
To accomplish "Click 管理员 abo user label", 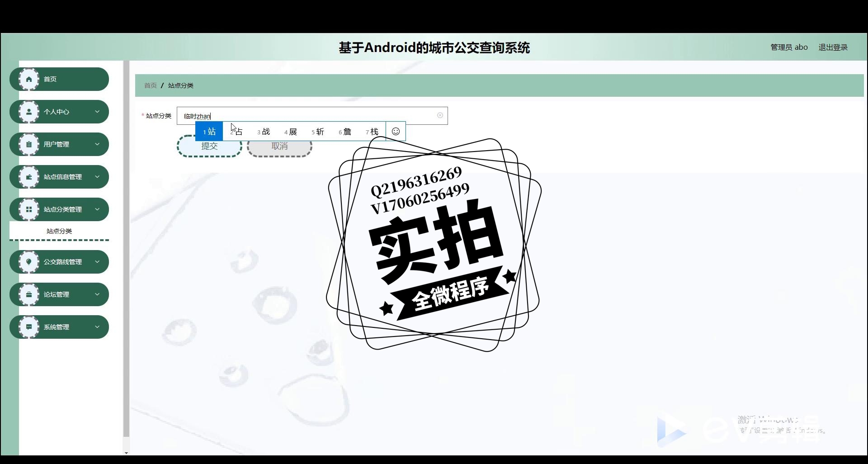I will 789,47.
